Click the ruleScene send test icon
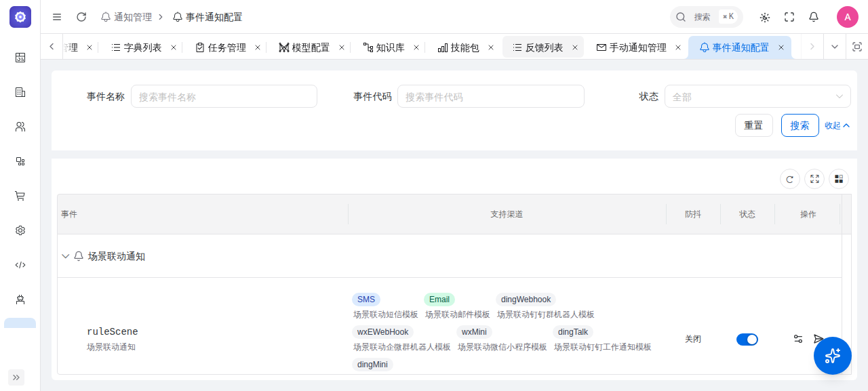Image resolution: width=868 pixels, height=391 pixels. pos(818,339)
